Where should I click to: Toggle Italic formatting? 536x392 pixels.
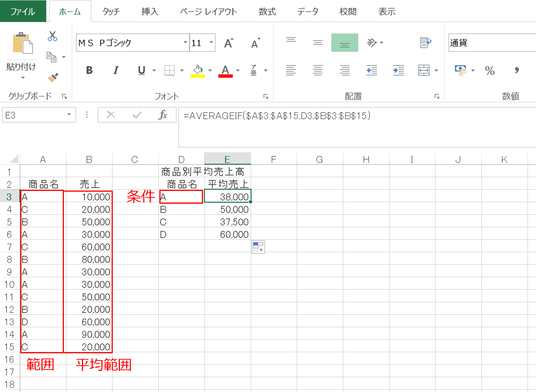pyautogui.click(x=116, y=70)
